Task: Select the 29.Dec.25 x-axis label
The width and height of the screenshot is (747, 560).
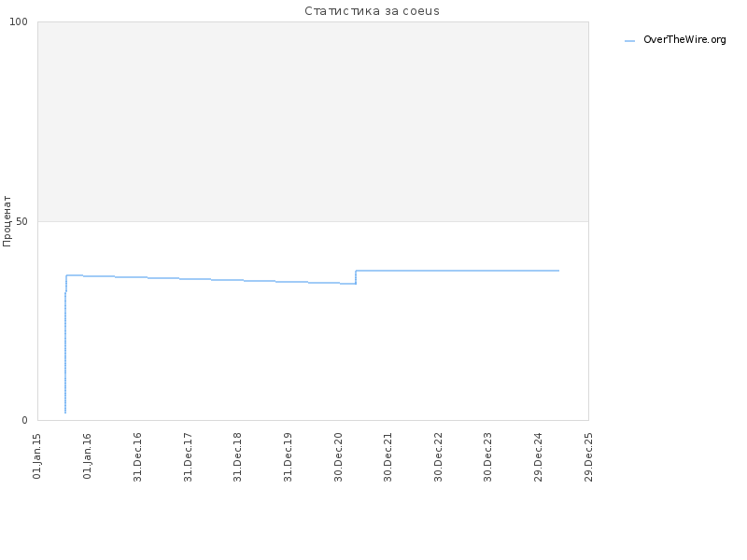Action: pos(588,457)
